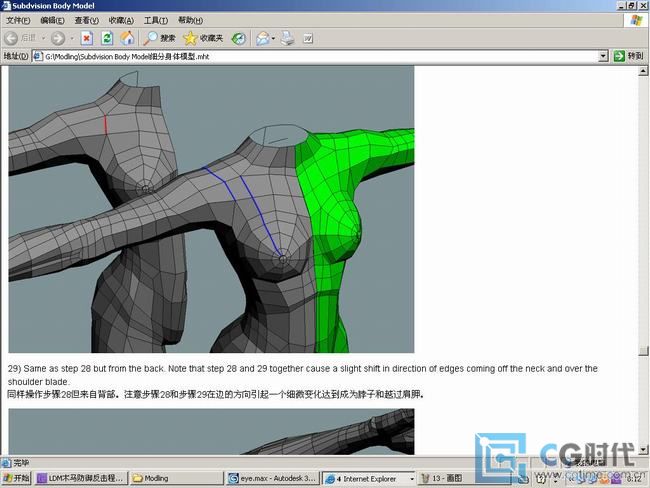The image size is (650, 488).
Task: Expand the address bar dropdown list
Action: coord(604,56)
